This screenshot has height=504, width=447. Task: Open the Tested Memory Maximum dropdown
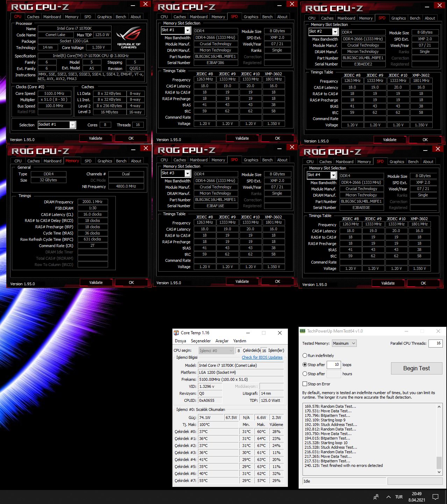click(x=344, y=343)
